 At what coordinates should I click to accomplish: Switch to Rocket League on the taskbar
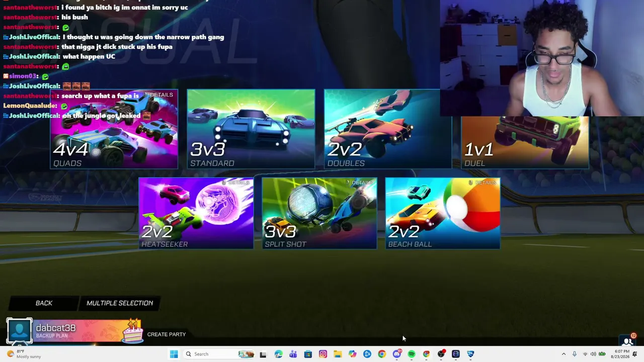point(470,354)
